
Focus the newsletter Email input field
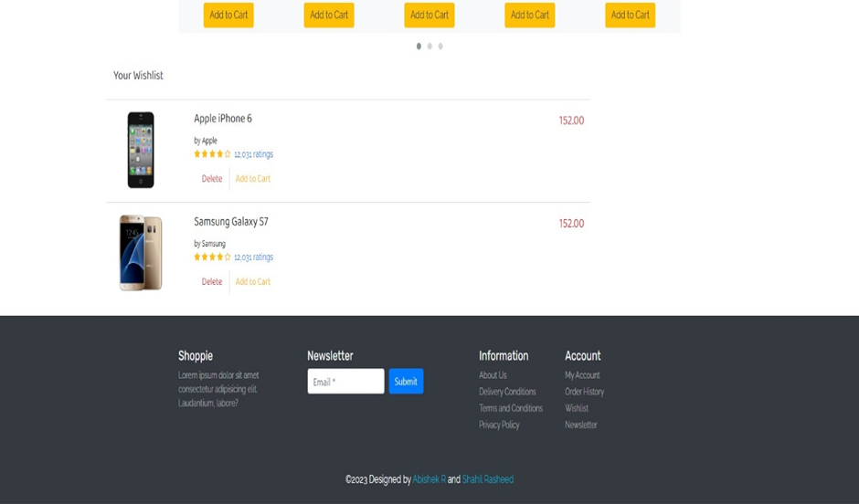pyautogui.click(x=345, y=381)
